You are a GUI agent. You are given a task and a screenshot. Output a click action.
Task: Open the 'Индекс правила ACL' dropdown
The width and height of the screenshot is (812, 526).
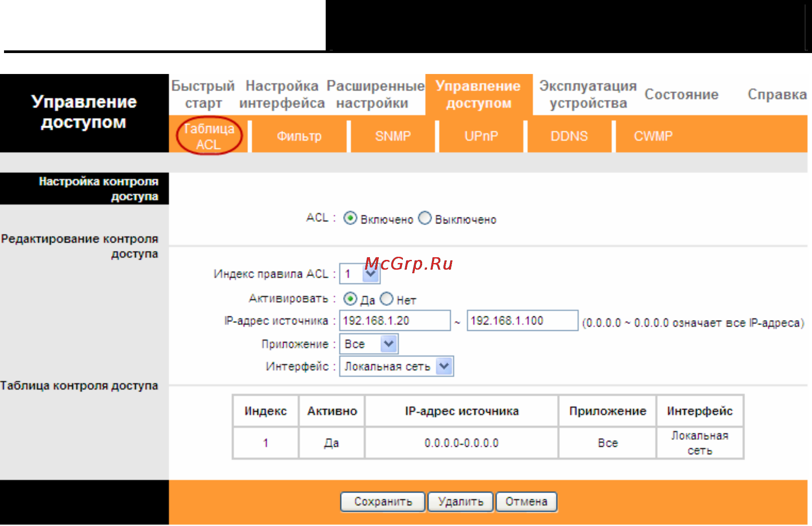[x=360, y=274]
